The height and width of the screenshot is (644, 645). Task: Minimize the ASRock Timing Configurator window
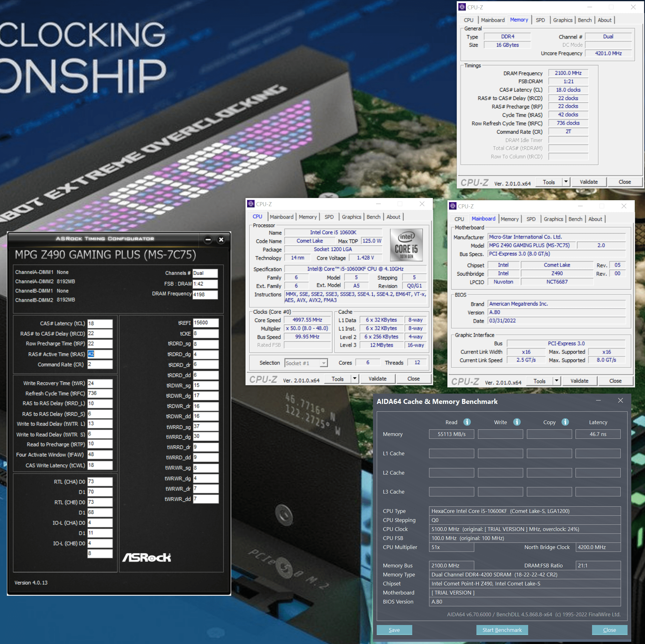(208, 239)
